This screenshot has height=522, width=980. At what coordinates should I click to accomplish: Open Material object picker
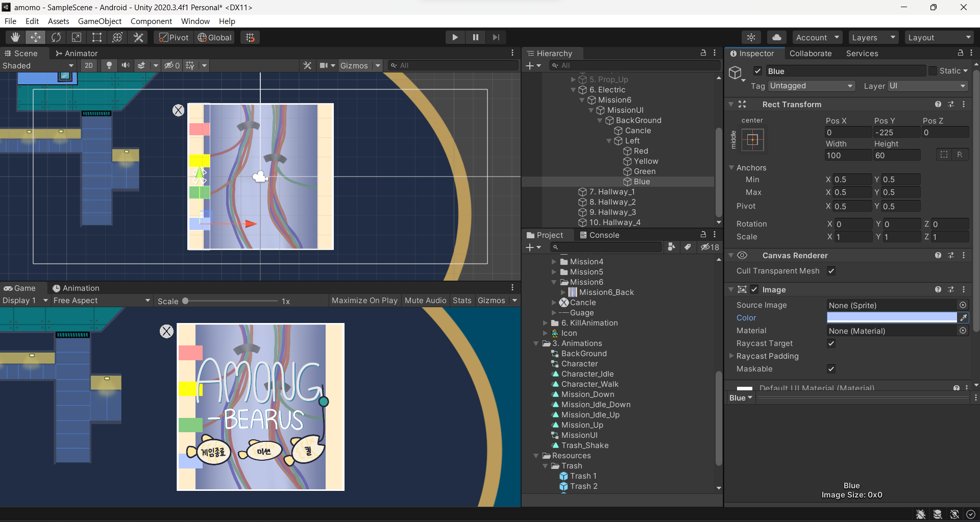click(x=963, y=331)
